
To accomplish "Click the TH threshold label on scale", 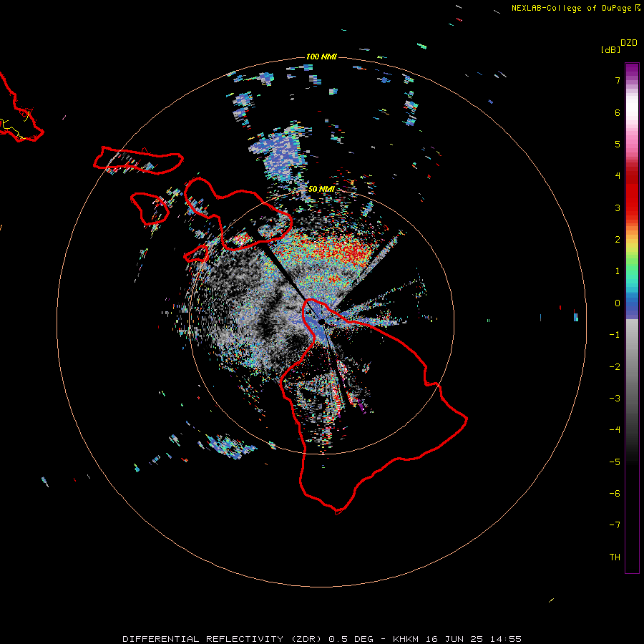I will (615, 557).
